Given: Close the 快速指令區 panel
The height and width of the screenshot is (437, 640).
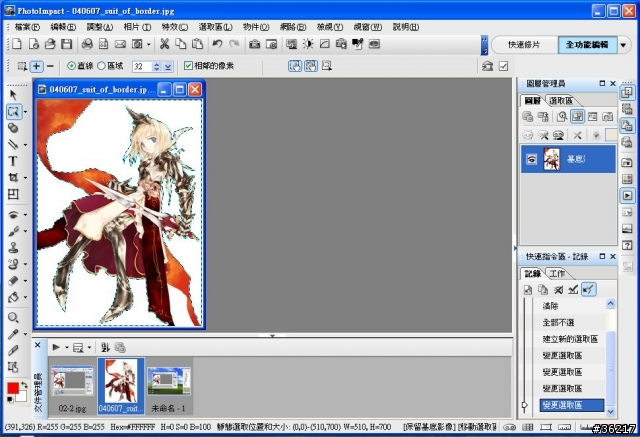Looking at the screenshot, I should (613, 256).
